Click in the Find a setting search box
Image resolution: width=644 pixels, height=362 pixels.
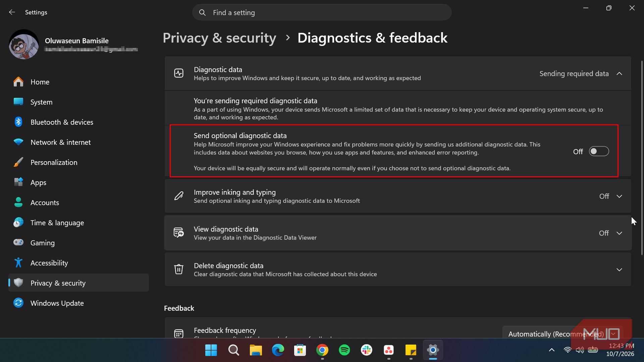point(322,12)
